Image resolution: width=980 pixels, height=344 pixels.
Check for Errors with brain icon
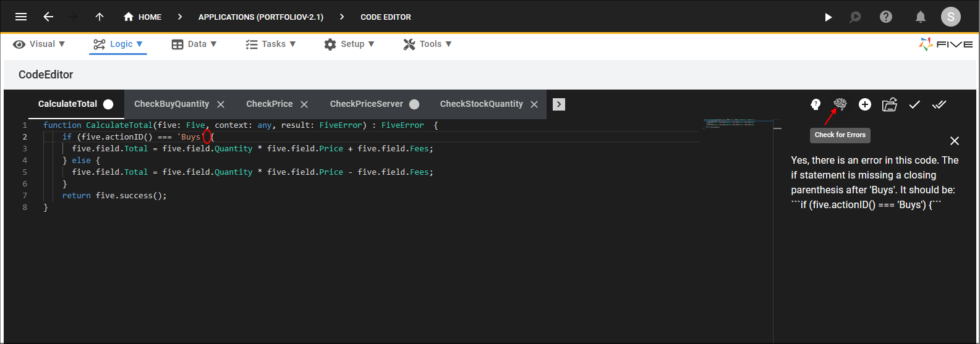pos(840,104)
